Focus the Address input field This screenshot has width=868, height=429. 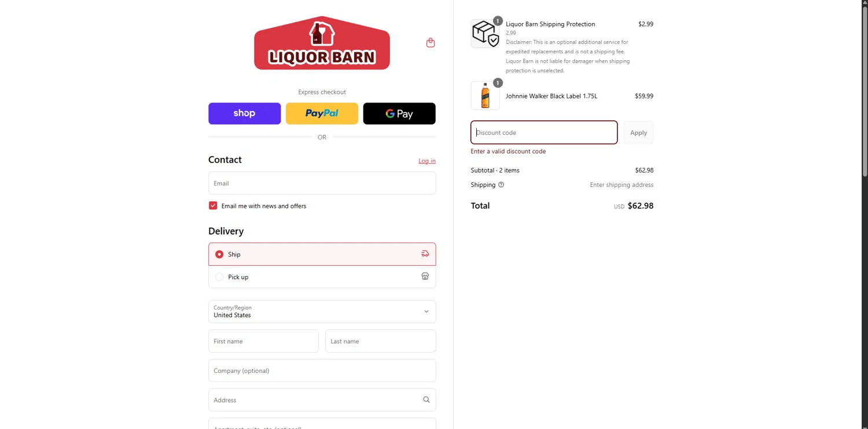coord(322,400)
